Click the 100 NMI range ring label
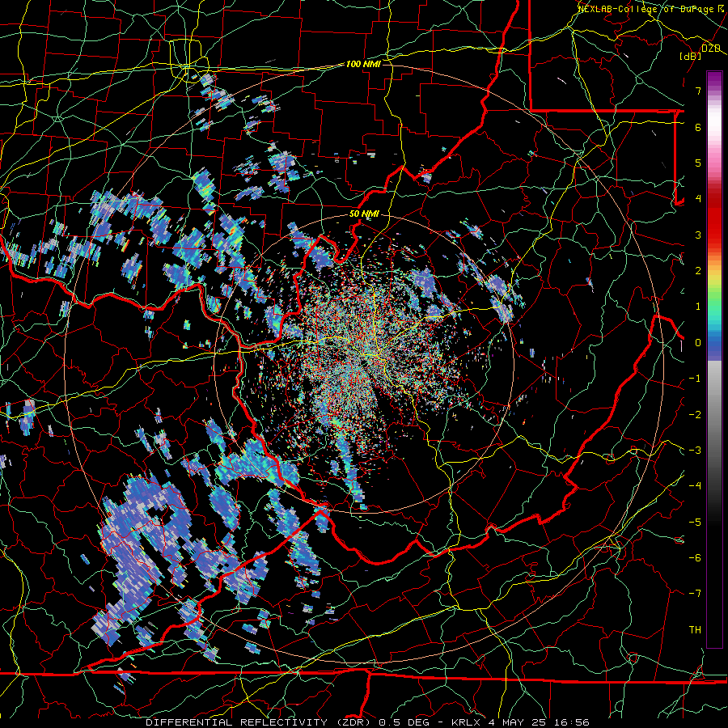Image resolution: width=728 pixels, height=728 pixels. click(363, 64)
